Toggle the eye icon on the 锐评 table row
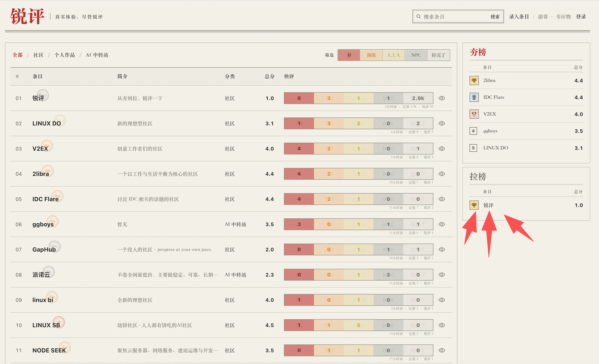This screenshot has width=599, height=364. point(442,98)
